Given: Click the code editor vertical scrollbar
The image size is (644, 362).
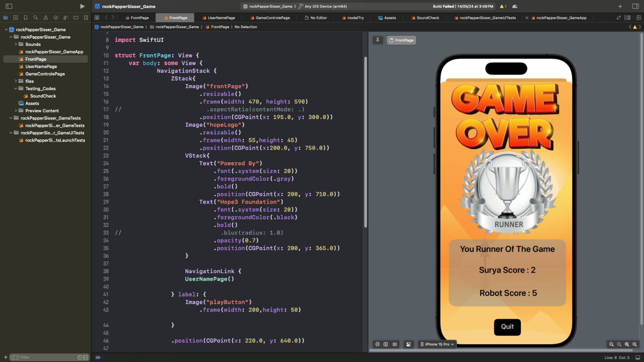Looking at the screenshot, I should coord(365,141).
